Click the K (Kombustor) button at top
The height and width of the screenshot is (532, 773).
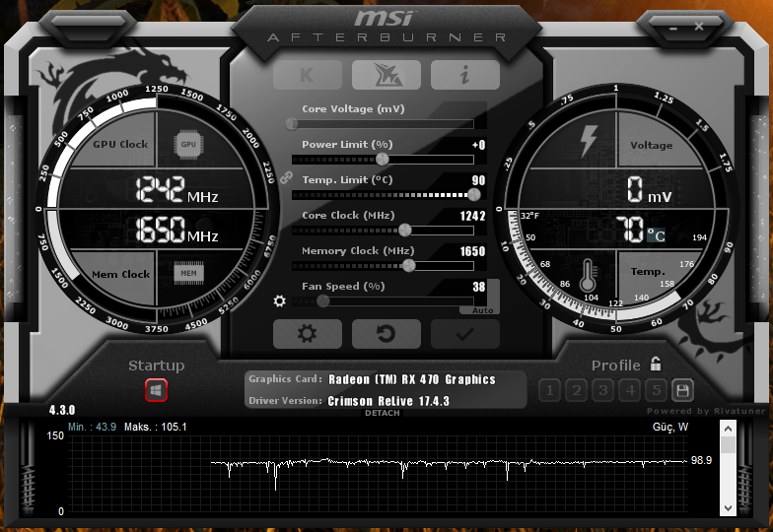[x=307, y=75]
